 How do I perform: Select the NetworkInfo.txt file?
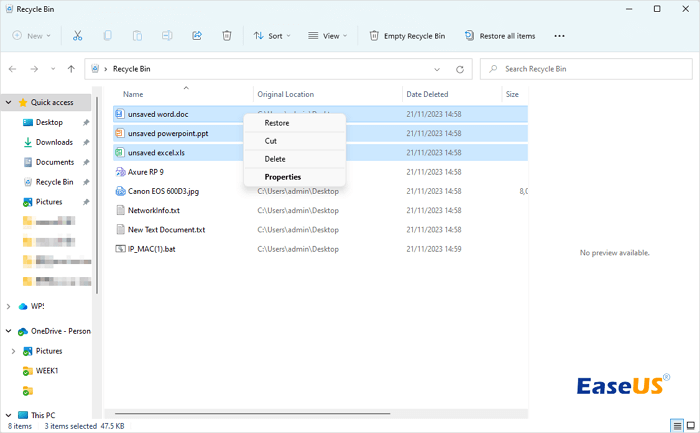[153, 210]
